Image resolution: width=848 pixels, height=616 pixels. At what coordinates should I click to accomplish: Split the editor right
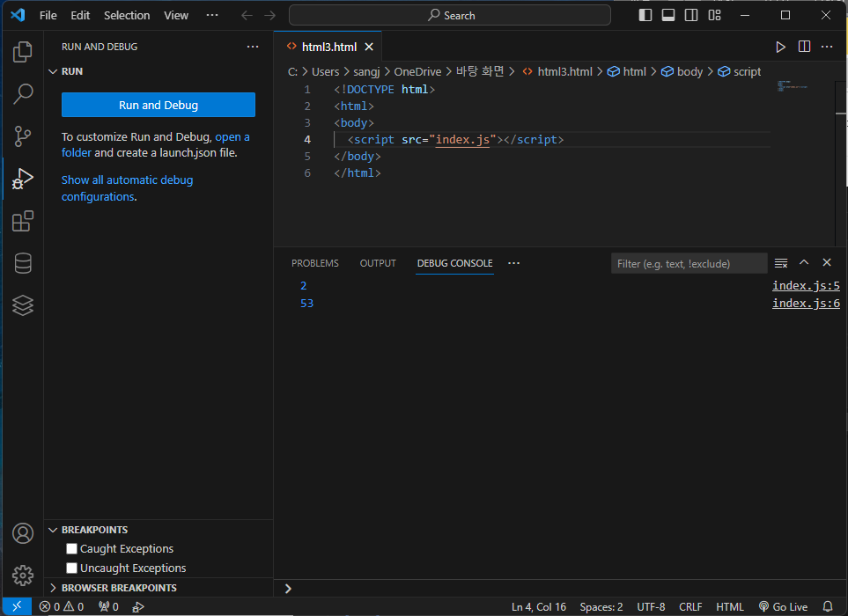pos(804,47)
